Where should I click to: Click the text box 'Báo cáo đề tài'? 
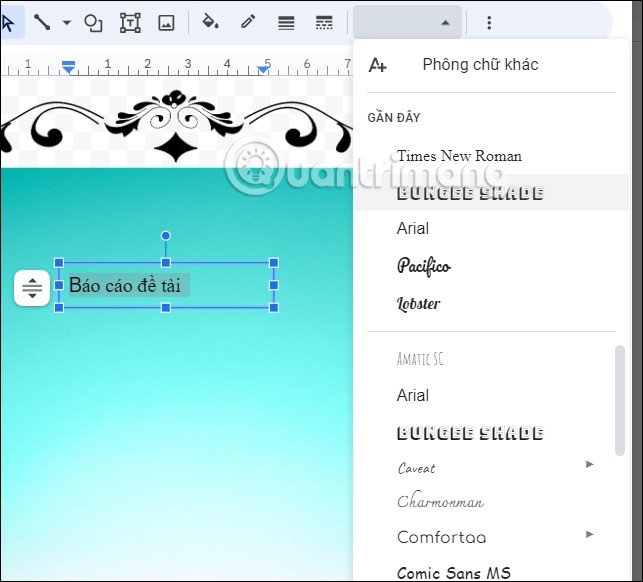pyautogui.click(x=125, y=286)
